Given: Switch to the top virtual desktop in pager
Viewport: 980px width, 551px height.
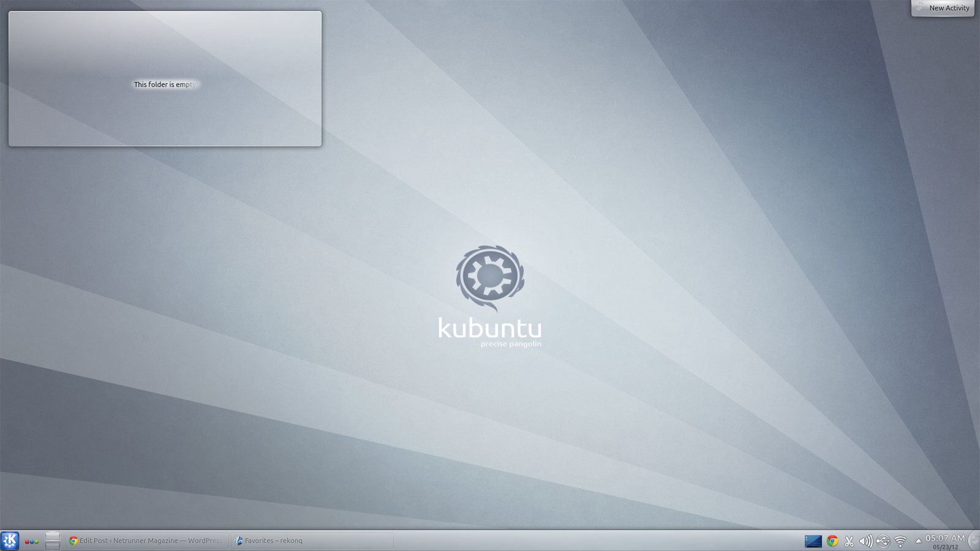Looking at the screenshot, I should click(53, 536).
